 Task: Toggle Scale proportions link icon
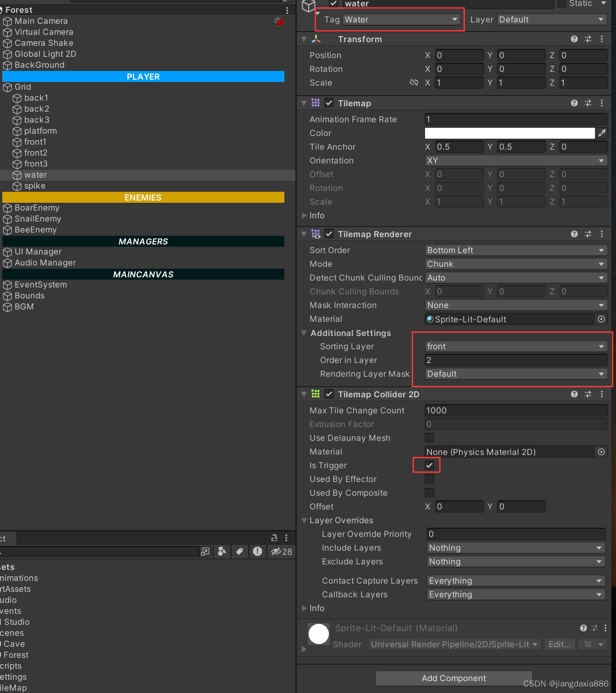(x=414, y=82)
